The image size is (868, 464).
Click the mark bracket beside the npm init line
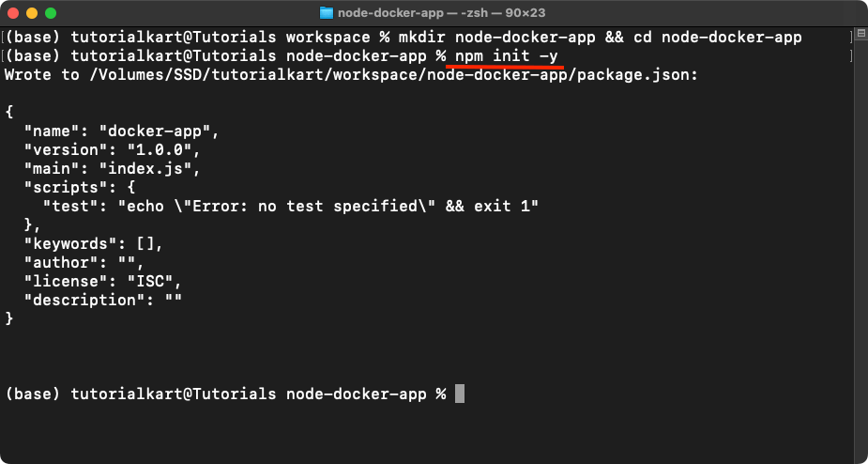pyautogui.click(x=3, y=56)
